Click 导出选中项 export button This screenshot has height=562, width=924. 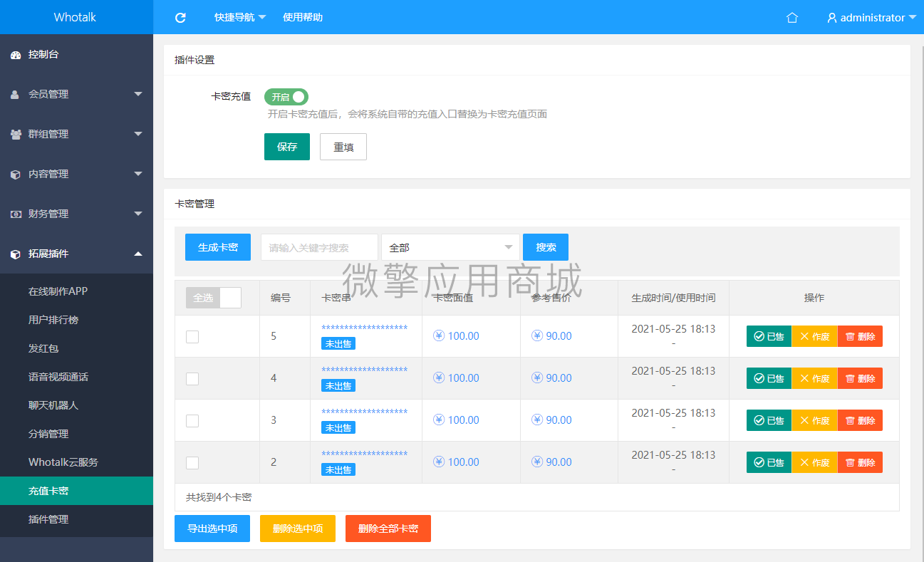[212, 529]
